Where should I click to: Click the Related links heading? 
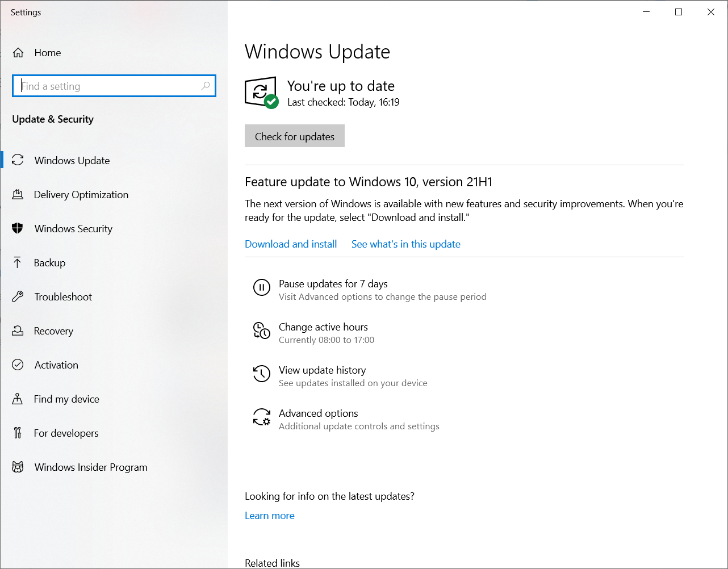272,563
